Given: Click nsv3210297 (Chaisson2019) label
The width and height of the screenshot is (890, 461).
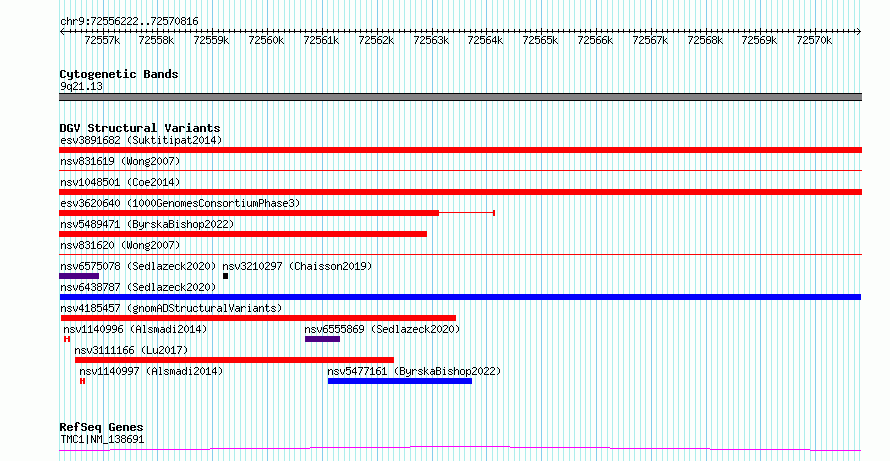Looking at the screenshot, I should (x=297, y=266).
